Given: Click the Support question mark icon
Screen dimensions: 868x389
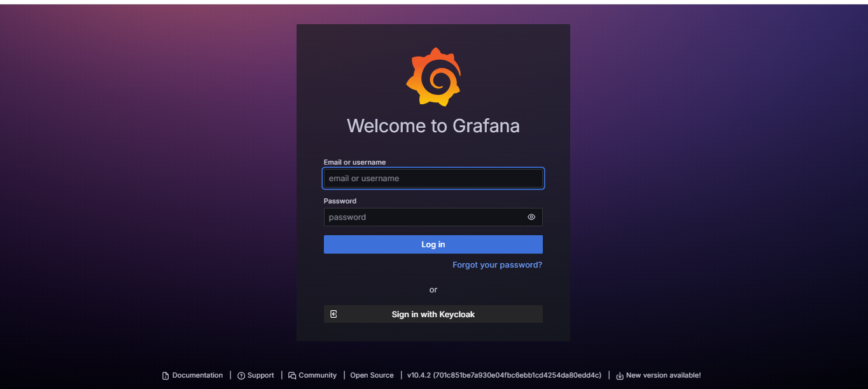Looking at the screenshot, I should click(x=241, y=376).
